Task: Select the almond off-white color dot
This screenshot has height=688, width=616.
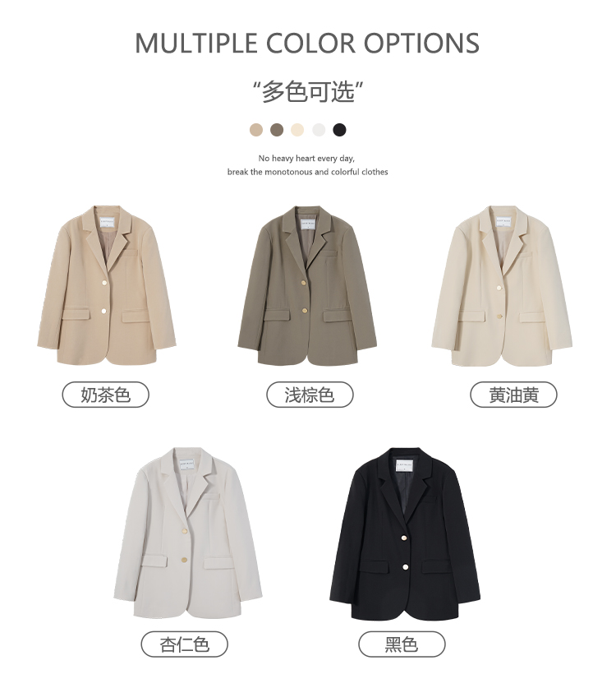Action: [x=319, y=130]
